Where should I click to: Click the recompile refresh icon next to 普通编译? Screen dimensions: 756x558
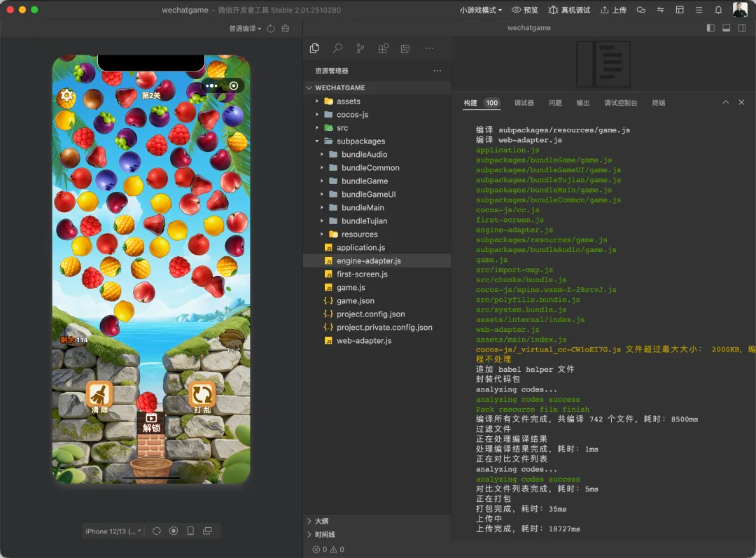click(271, 29)
